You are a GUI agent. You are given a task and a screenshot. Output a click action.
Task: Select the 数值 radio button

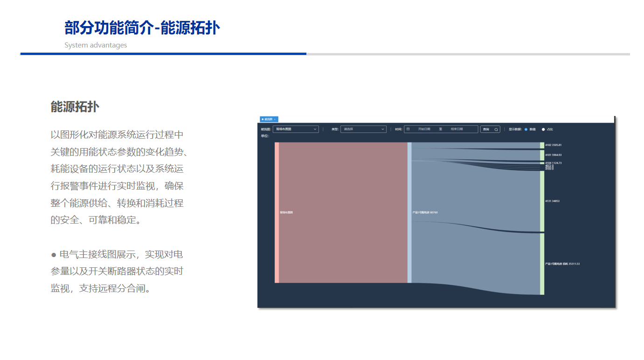click(526, 129)
